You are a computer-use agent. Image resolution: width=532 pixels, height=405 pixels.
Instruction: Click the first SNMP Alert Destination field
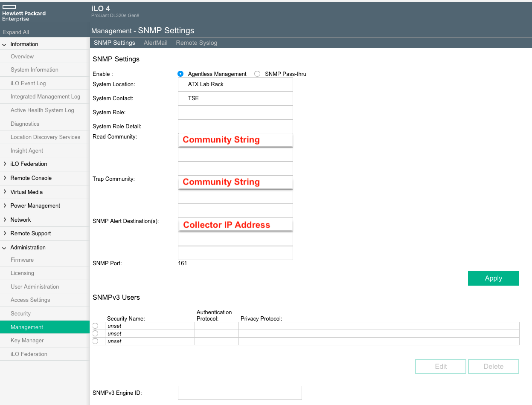(x=235, y=225)
